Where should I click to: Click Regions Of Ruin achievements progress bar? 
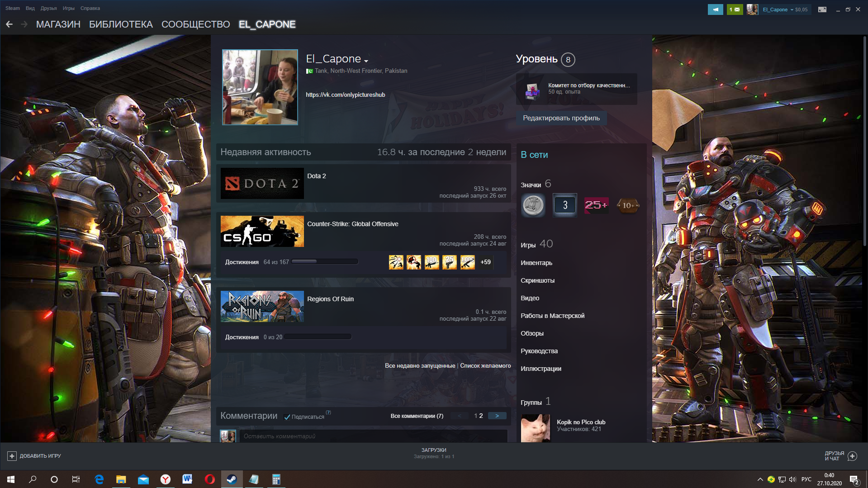(x=318, y=337)
